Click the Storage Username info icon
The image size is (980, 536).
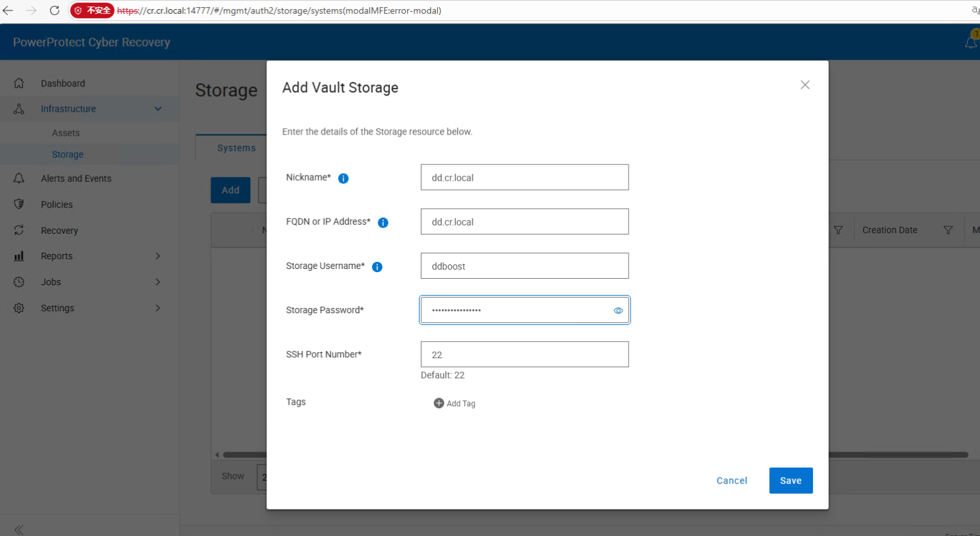[377, 266]
